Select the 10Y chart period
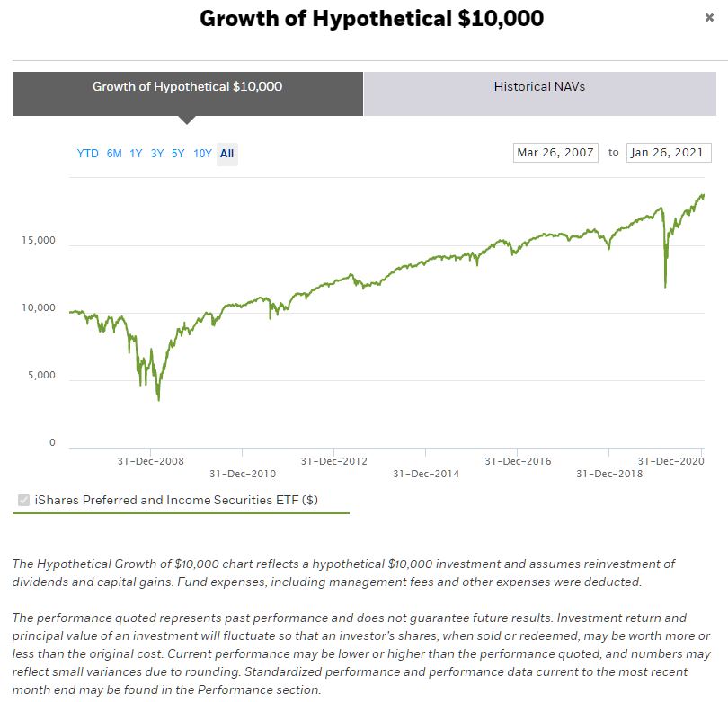Screen dimensions: 728x702 click(202, 154)
